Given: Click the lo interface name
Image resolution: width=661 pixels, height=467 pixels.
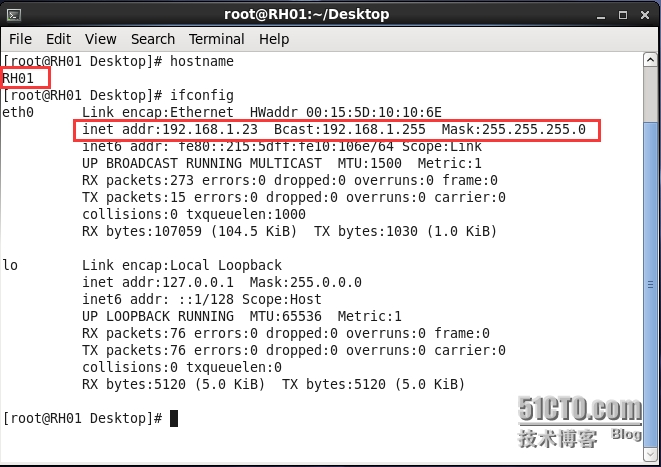Looking at the screenshot, I should pos(10,265).
